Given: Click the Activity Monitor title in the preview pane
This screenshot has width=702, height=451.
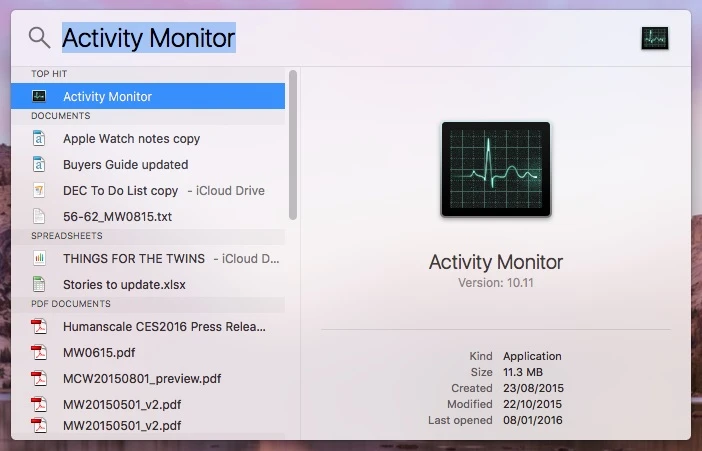Looking at the screenshot, I should pyautogui.click(x=495, y=262).
